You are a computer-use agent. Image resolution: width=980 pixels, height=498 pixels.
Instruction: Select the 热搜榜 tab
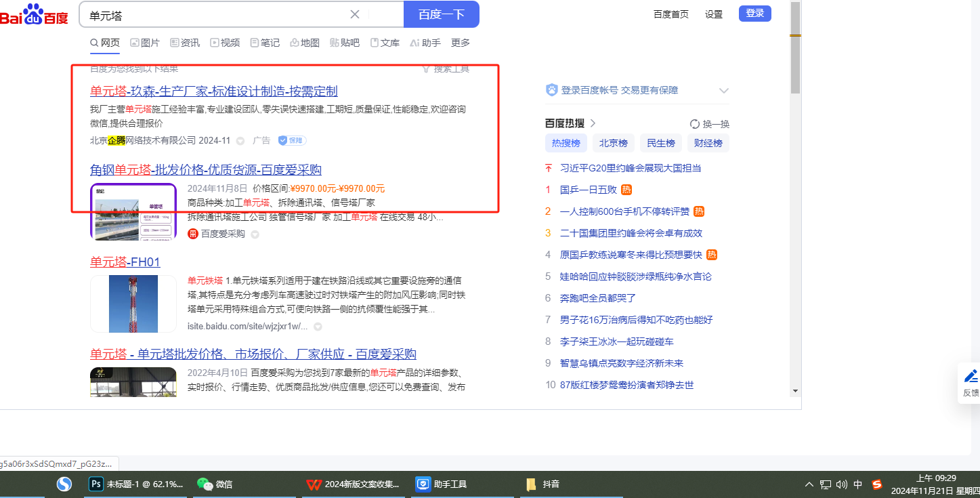566,143
